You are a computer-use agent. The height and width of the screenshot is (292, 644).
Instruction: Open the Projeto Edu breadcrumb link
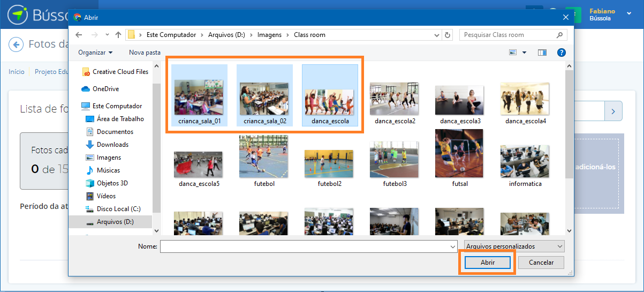pyautogui.click(x=51, y=72)
